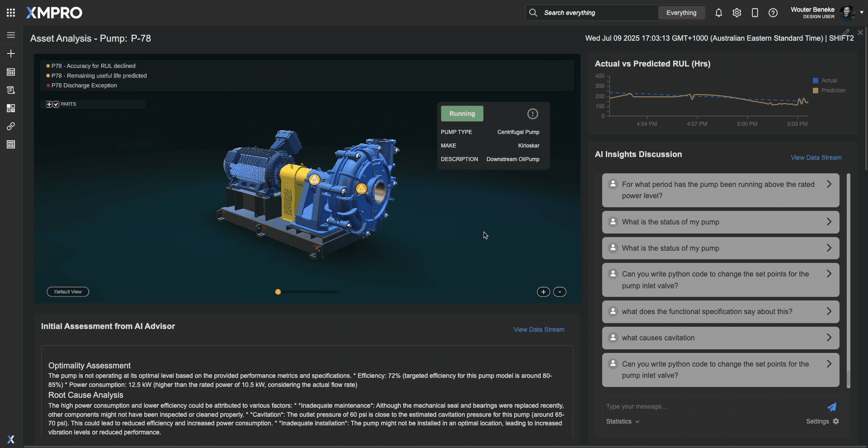
Task: Open the Everything search scope dropdown
Action: (x=681, y=13)
